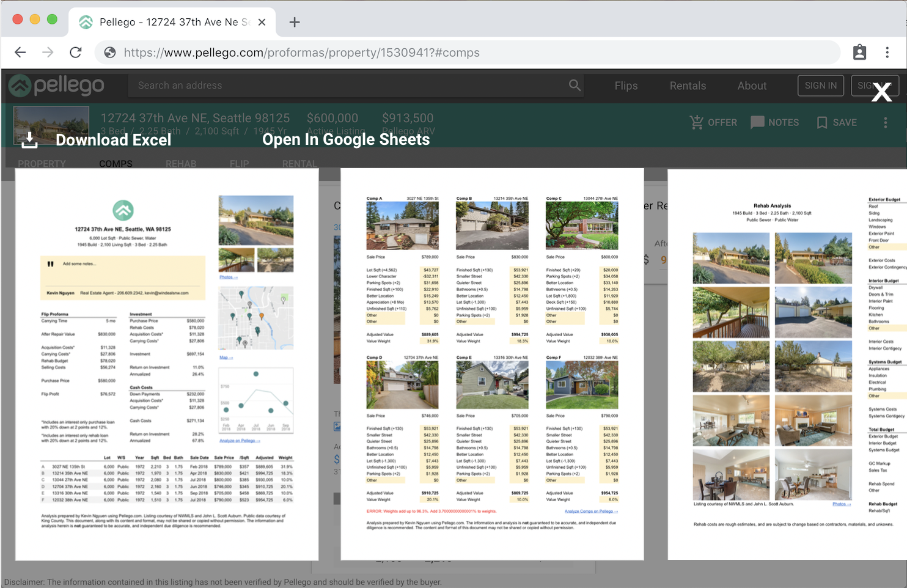
Task: Reload the page
Action: 76,53
